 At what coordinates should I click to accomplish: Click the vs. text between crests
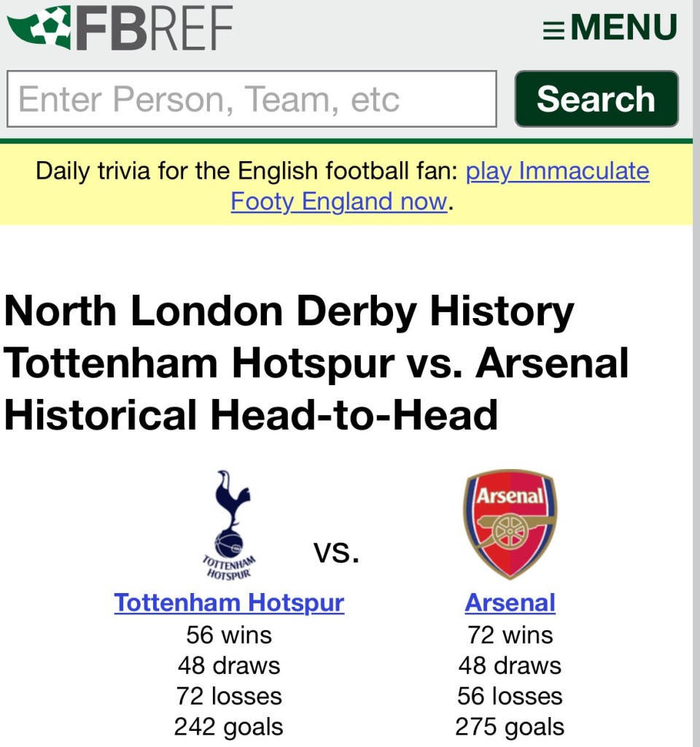click(x=337, y=551)
